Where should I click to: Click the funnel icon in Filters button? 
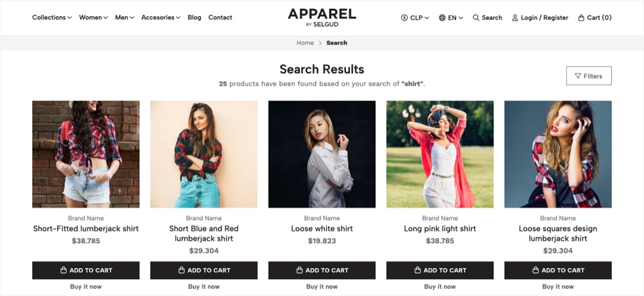tap(578, 76)
